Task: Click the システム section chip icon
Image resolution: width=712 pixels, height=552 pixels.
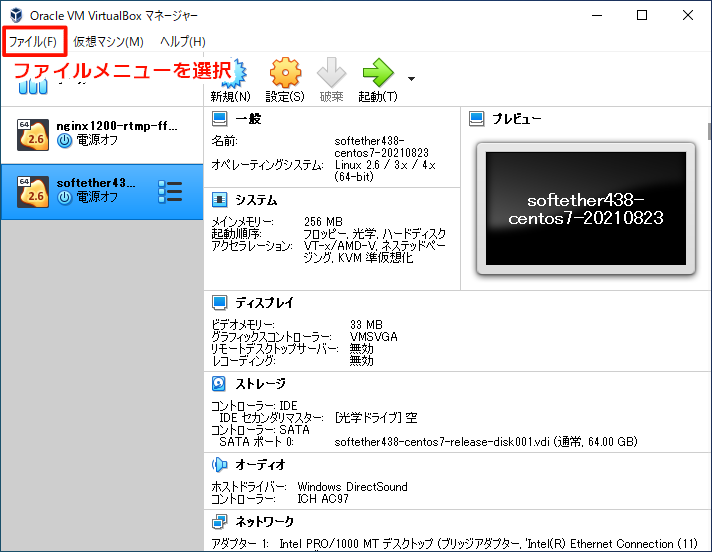Action: [220, 200]
